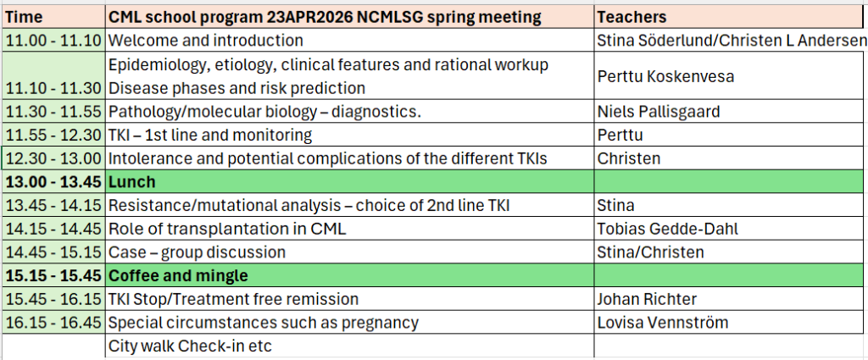
Task: Select the 'TKI Stop/Treatment free remission' cell
Action: [x=348, y=299]
